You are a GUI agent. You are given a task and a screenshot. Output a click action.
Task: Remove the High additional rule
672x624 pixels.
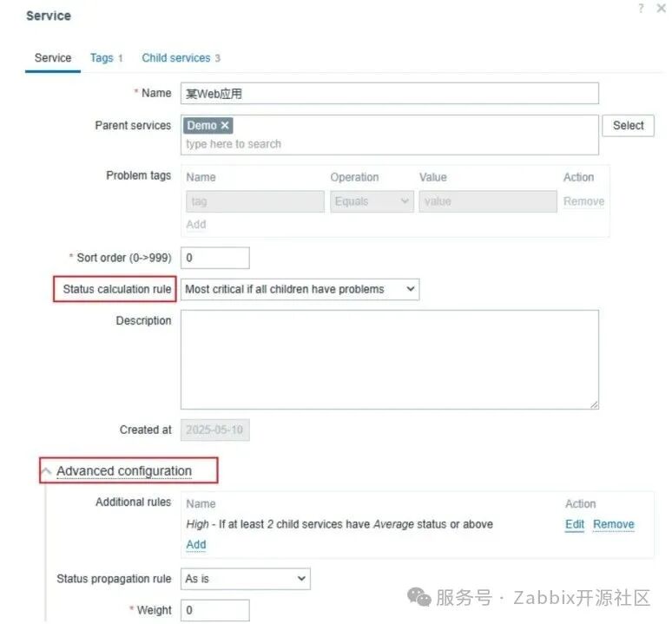613,524
